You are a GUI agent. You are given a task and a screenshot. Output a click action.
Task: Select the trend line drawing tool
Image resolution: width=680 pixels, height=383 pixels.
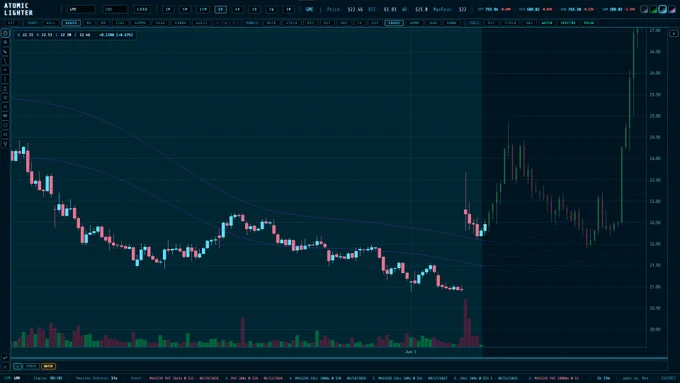pos(5,61)
